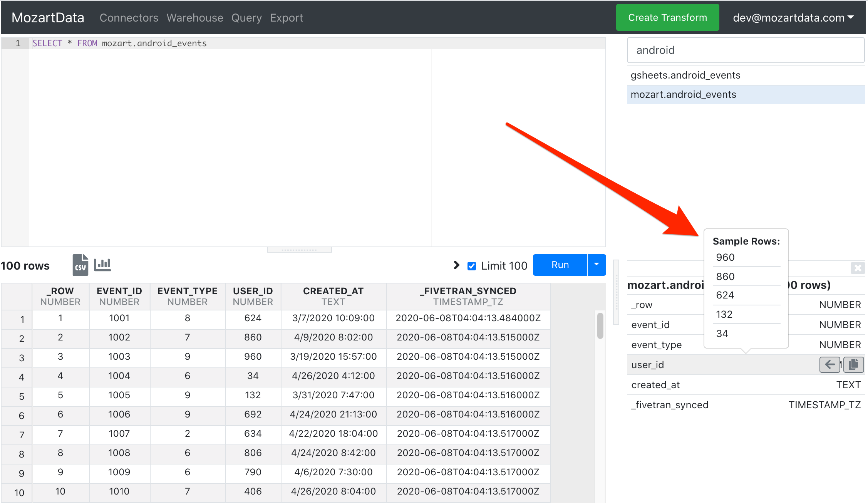This screenshot has width=868, height=503.
Task: Open the Connectors menu
Action: 129,18
